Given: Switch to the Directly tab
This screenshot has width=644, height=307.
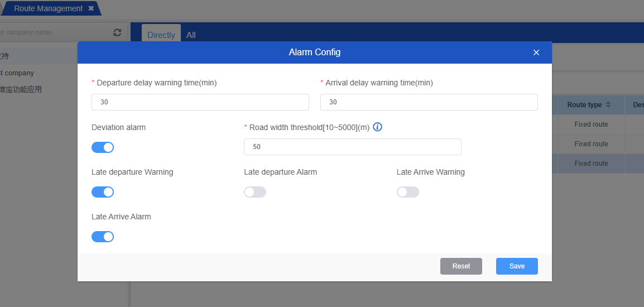Looking at the screenshot, I should (161, 35).
